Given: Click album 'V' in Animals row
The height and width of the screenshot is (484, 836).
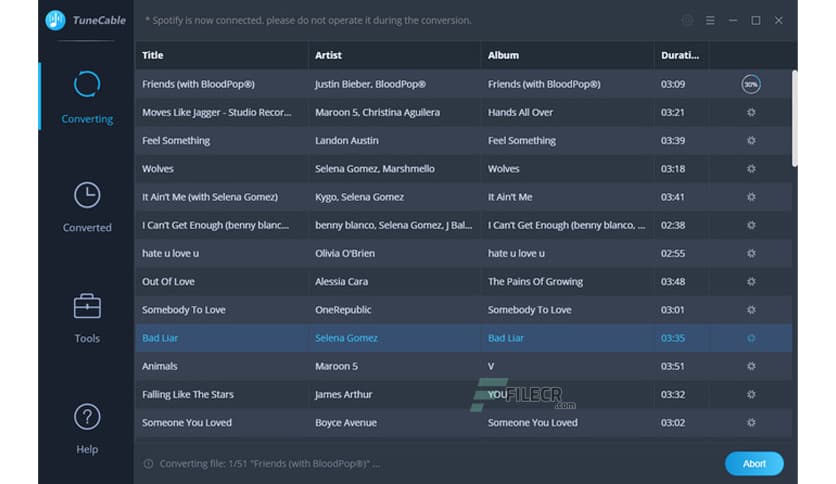Looking at the screenshot, I should click(491, 367).
